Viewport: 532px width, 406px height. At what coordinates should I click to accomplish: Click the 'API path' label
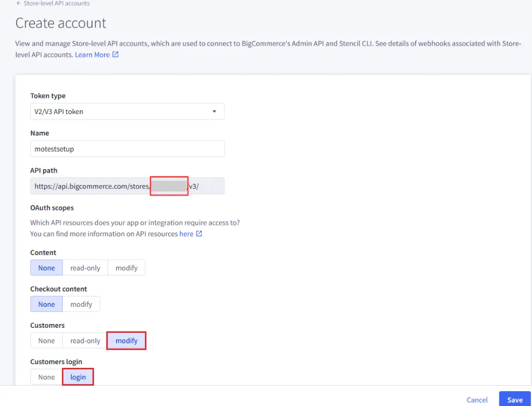(x=44, y=170)
